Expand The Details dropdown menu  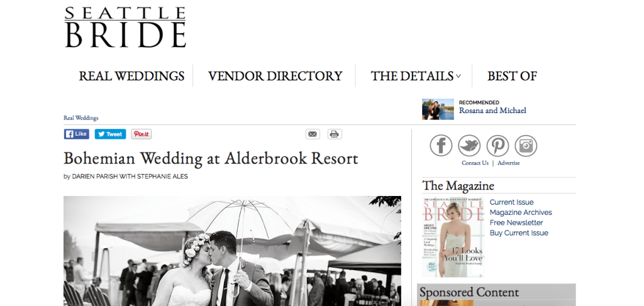click(x=416, y=76)
